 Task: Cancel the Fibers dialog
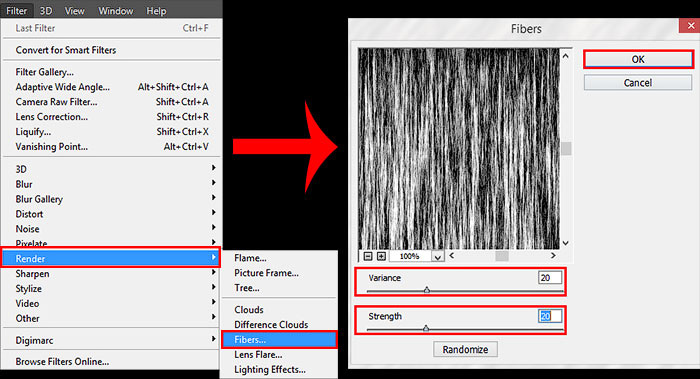638,83
